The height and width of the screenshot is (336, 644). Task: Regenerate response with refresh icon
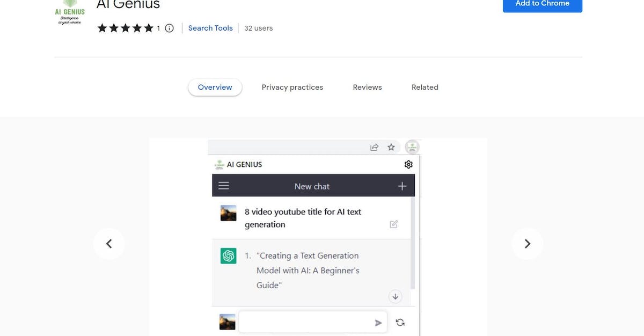[400, 323]
